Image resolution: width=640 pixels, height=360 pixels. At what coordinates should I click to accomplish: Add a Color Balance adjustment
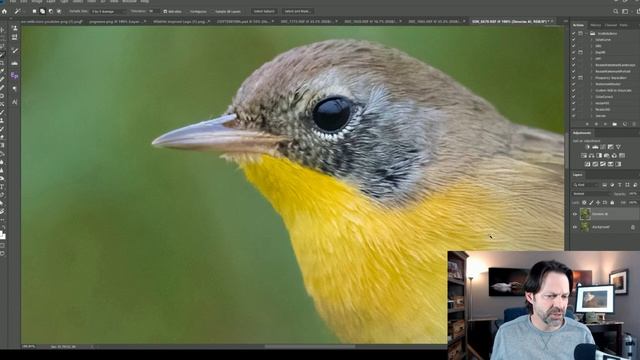(591, 156)
